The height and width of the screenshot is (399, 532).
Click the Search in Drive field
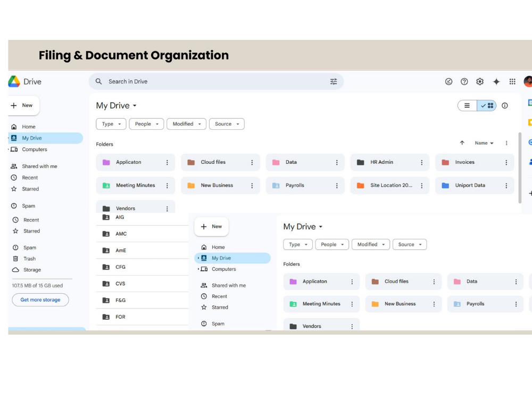pyautogui.click(x=216, y=81)
